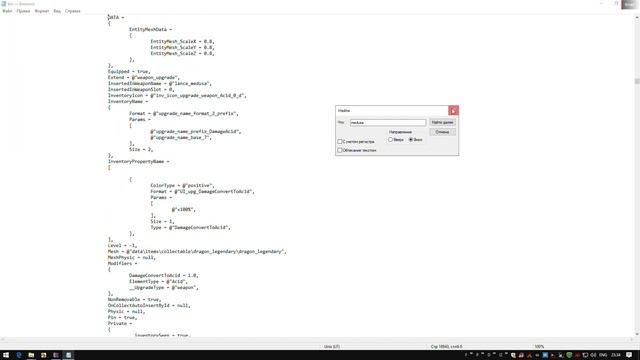640x360 pixels.
Task: Open the notification center icon in taskbar
Action: pyautogui.click(x=629, y=355)
